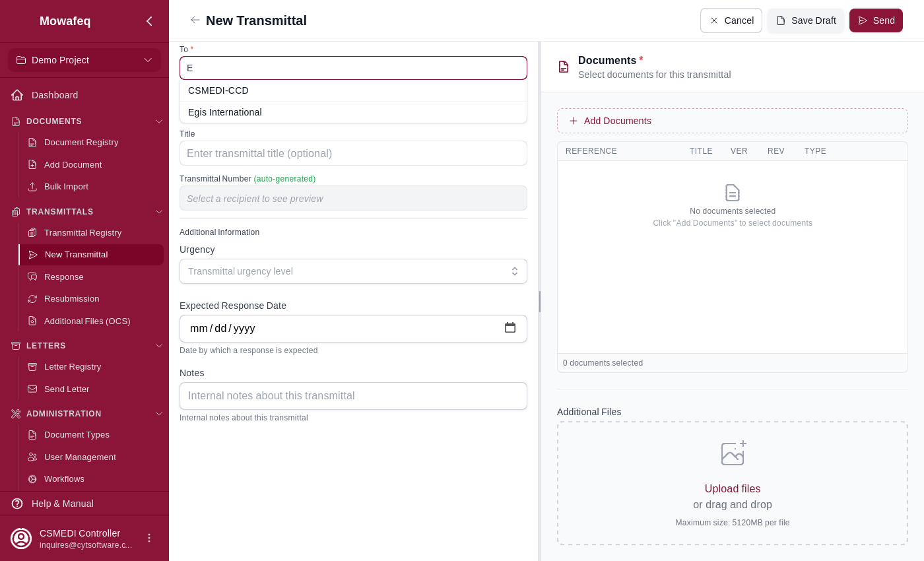Image resolution: width=924 pixels, height=561 pixels.
Task: Select Egis International from recipient suggestions
Action: click(x=225, y=112)
